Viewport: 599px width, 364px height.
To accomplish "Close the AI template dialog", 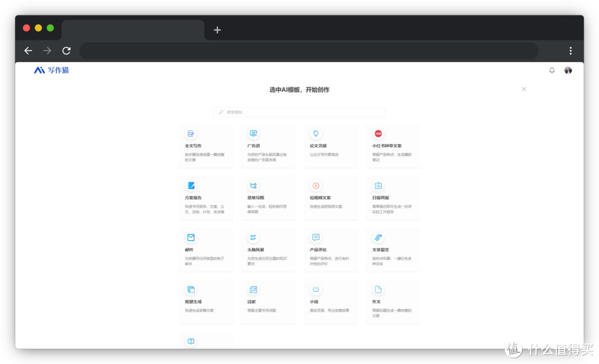I will (524, 89).
